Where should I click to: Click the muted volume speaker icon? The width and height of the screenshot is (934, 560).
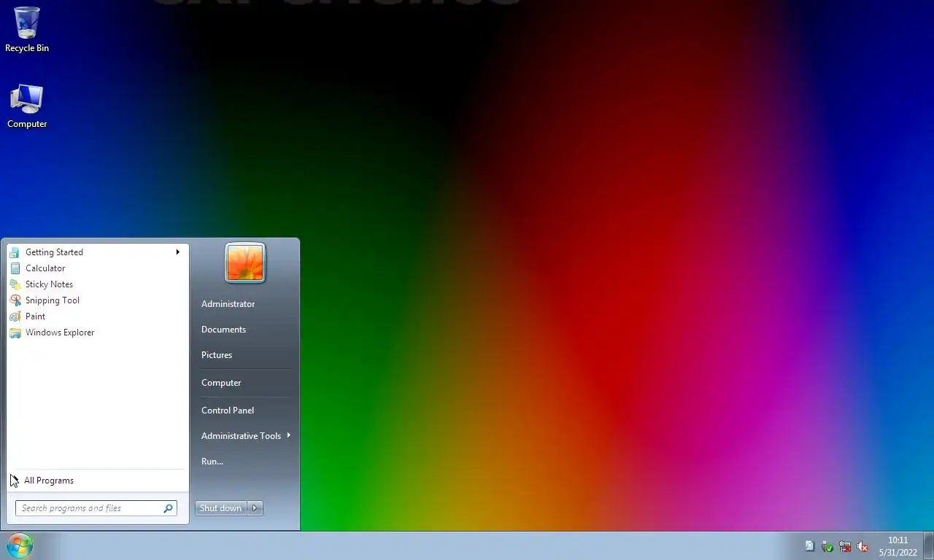(862, 546)
